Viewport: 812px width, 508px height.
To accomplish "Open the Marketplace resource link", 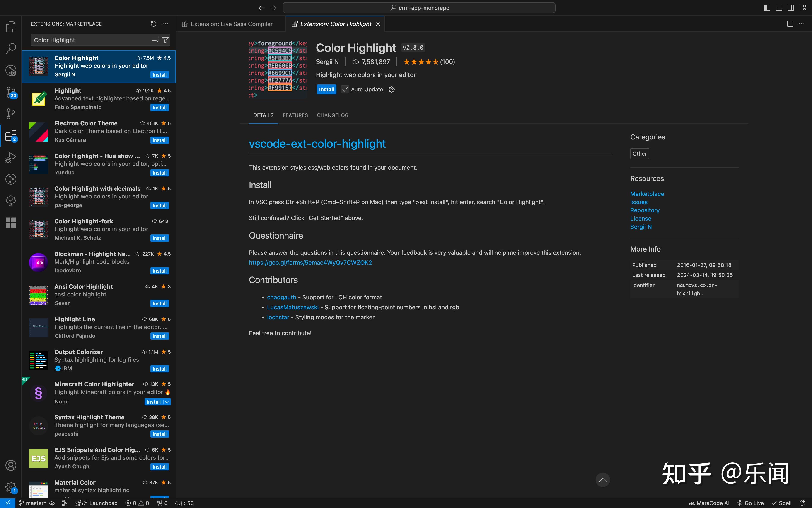I will tap(647, 194).
